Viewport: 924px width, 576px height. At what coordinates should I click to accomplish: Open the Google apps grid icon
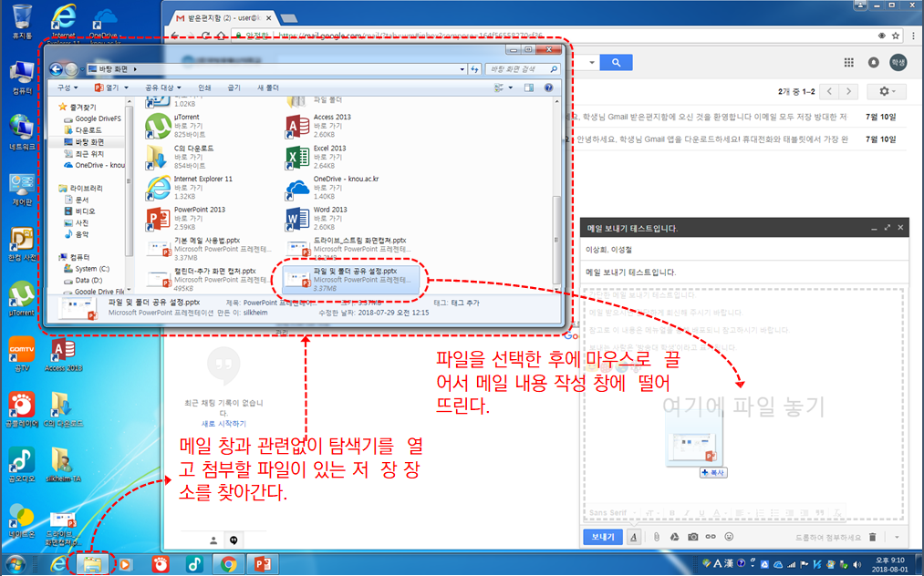(x=848, y=62)
